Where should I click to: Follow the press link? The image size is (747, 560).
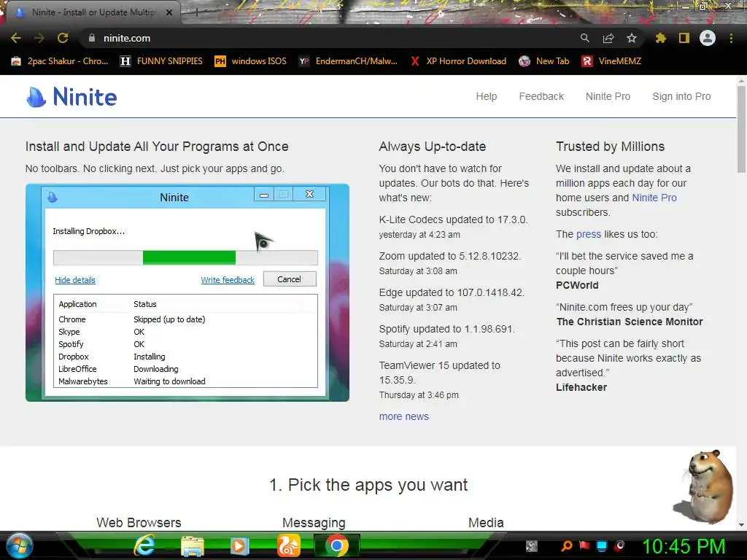[589, 234]
